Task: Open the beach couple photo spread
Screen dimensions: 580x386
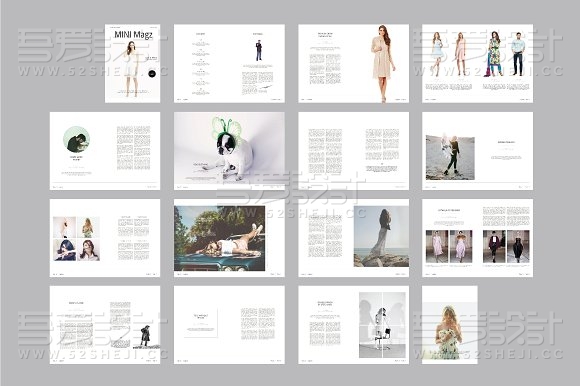Action: [x=478, y=151]
